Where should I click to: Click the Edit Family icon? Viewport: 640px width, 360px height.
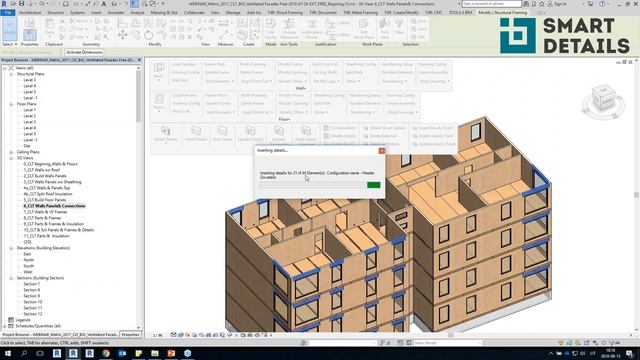pos(270,29)
